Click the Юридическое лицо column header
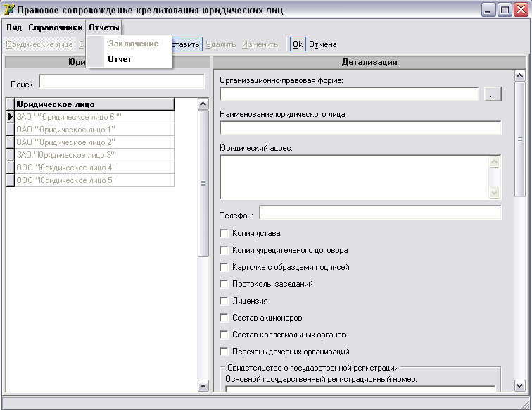 coord(94,104)
